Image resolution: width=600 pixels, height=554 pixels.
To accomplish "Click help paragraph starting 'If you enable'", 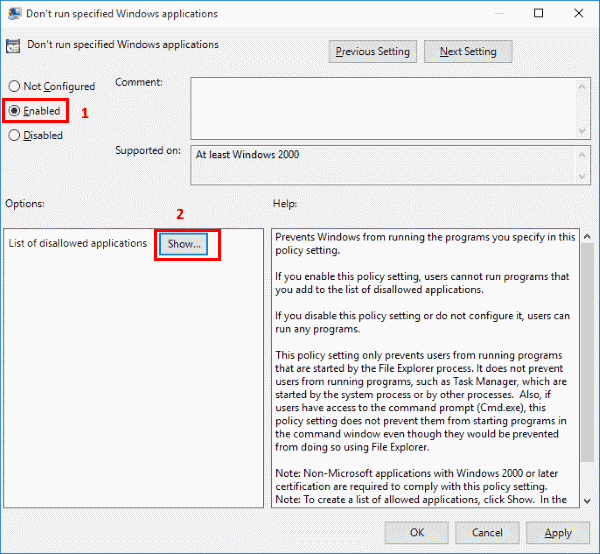I will [x=422, y=283].
